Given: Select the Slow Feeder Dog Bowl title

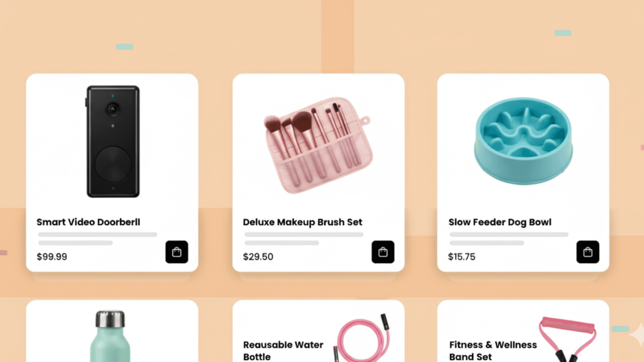Looking at the screenshot, I should (500, 222).
